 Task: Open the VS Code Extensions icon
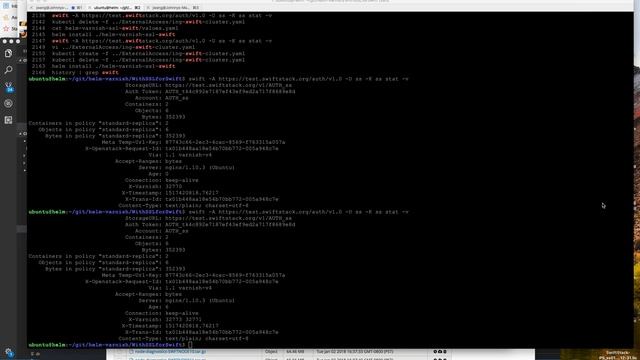pyautogui.click(x=8, y=120)
